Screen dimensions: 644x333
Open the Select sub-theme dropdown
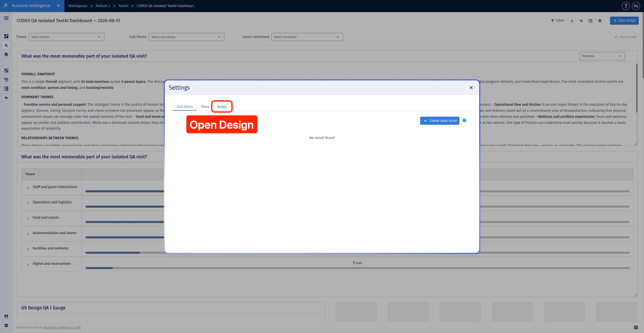[x=186, y=37]
